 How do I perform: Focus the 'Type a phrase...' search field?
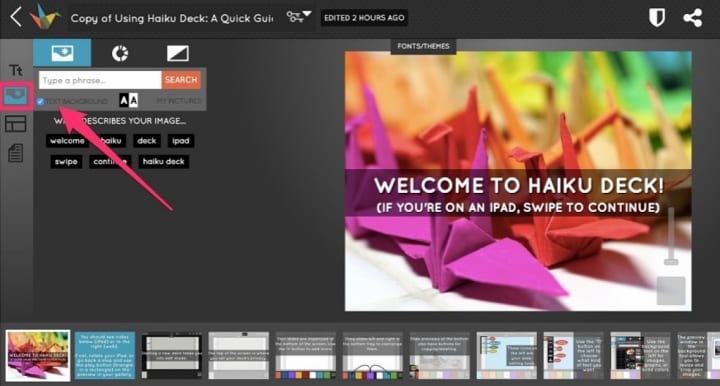coord(100,80)
